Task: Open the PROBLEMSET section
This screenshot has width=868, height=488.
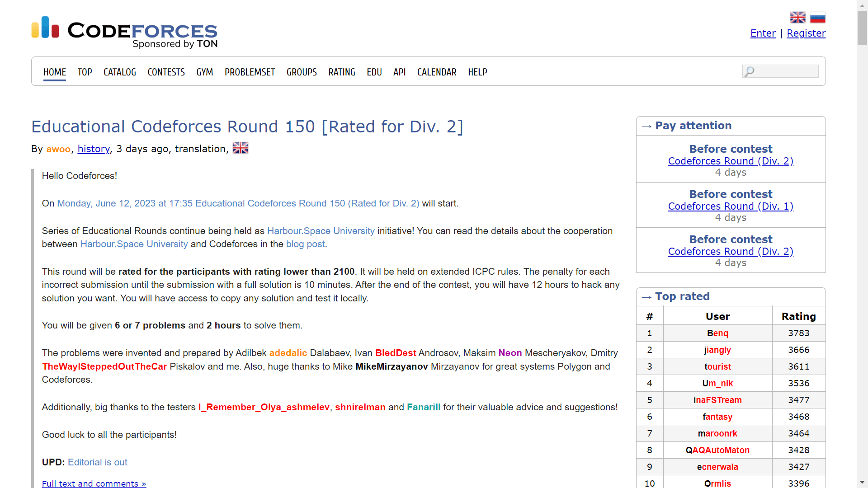Action: pyautogui.click(x=250, y=72)
